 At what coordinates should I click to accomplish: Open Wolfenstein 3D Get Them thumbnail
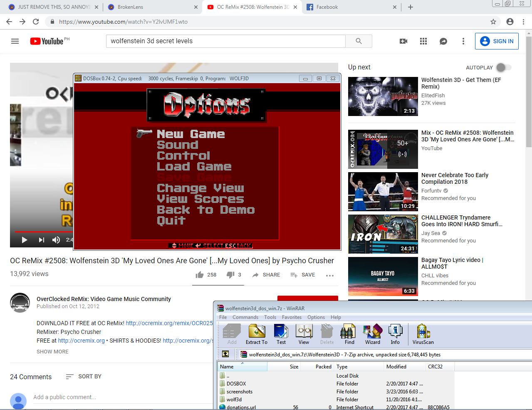coord(383,96)
